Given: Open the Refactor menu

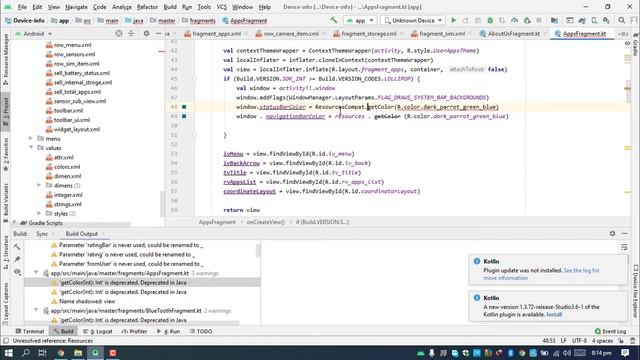Looking at the screenshot, I should tap(147, 7).
